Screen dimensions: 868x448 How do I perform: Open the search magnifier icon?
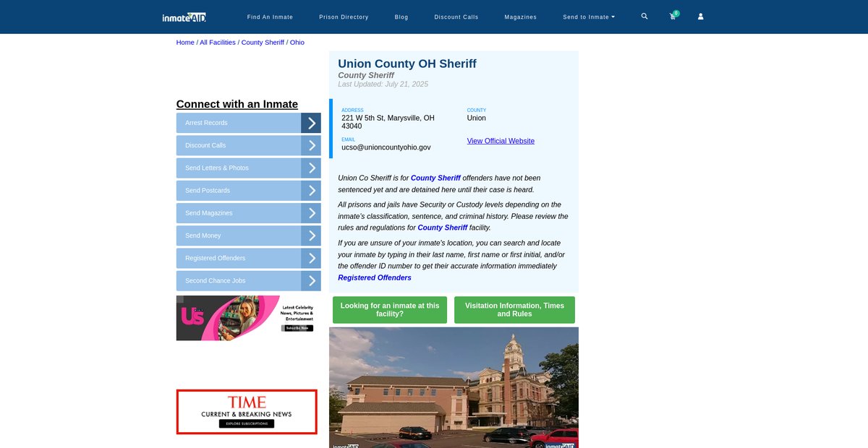coord(644,16)
